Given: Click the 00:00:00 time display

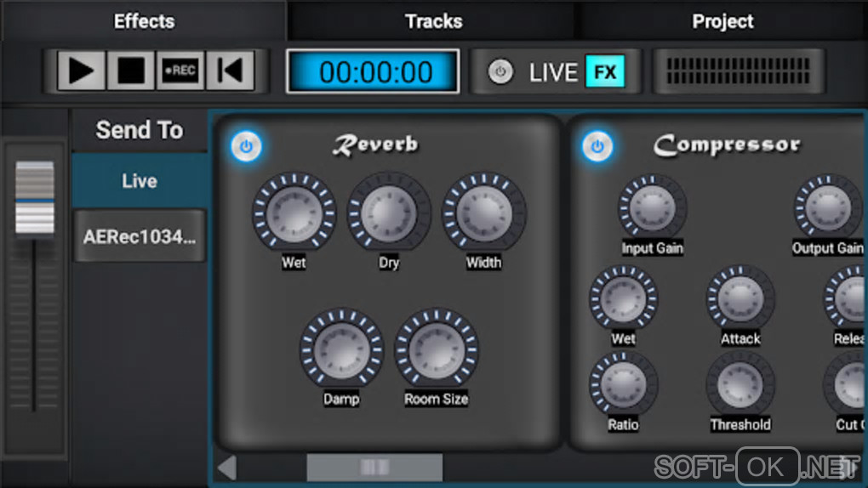Looking at the screenshot, I should (373, 72).
